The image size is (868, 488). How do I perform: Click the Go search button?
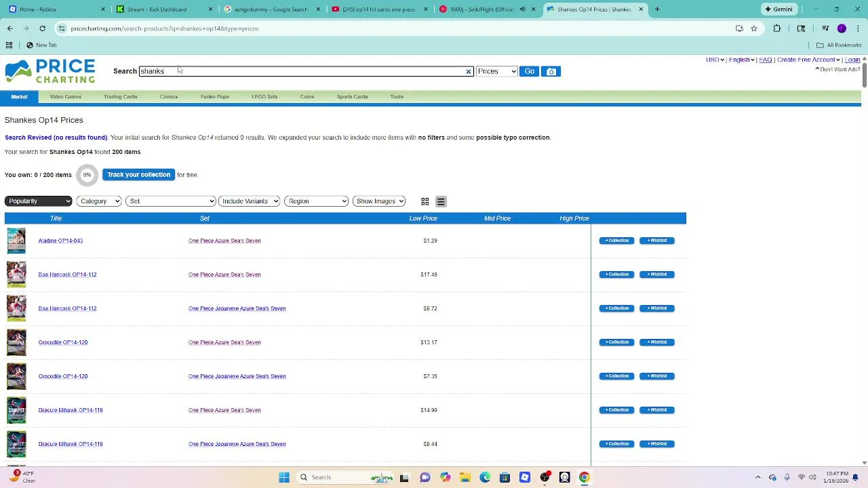pyautogui.click(x=529, y=71)
